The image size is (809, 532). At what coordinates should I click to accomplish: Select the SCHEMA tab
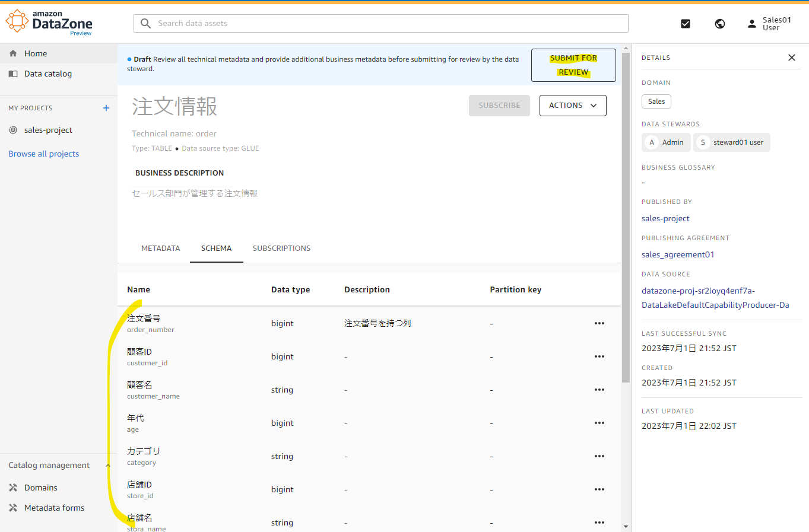pos(216,249)
